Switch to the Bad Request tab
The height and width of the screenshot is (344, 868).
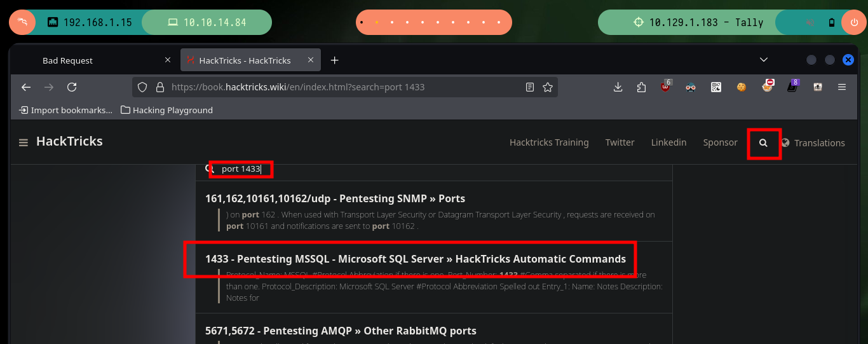pyautogui.click(x=95, y=60)
